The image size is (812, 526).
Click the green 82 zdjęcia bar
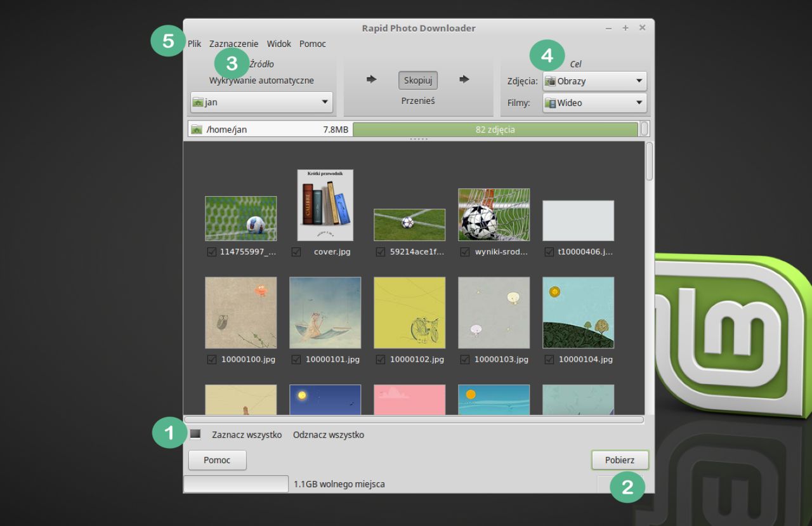[495, 129]
